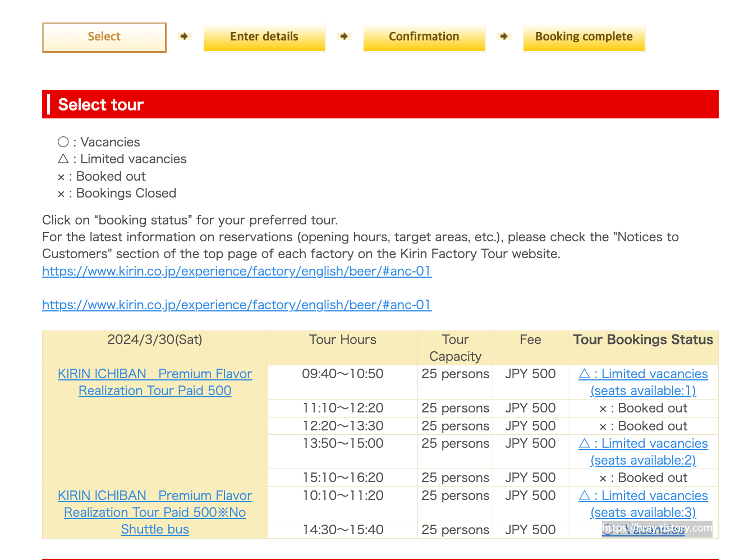The width and height of the screenshot is (735, 560).
Task: Select 10:10 tour with 3 seats available
Action: pos(643,504)
